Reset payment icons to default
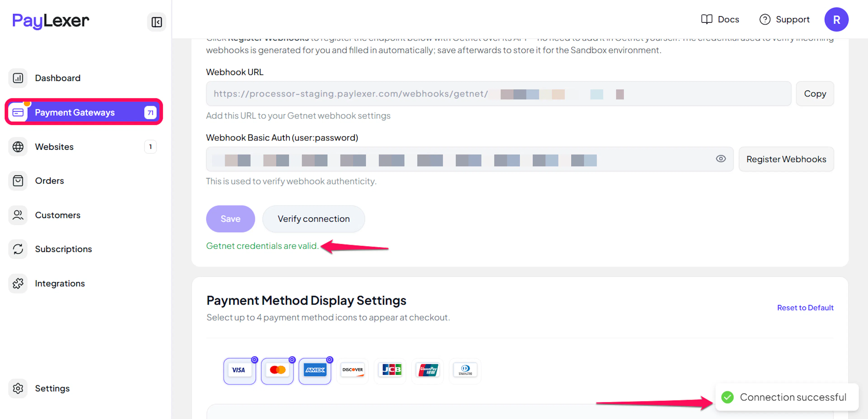Screen dimensions: 868x419 pyautogui.click(x=805, y=307)
